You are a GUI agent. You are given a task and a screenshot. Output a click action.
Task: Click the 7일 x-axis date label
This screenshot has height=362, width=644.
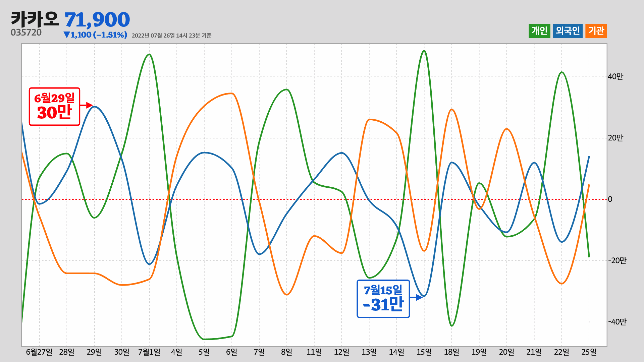[x=259, y=352]
